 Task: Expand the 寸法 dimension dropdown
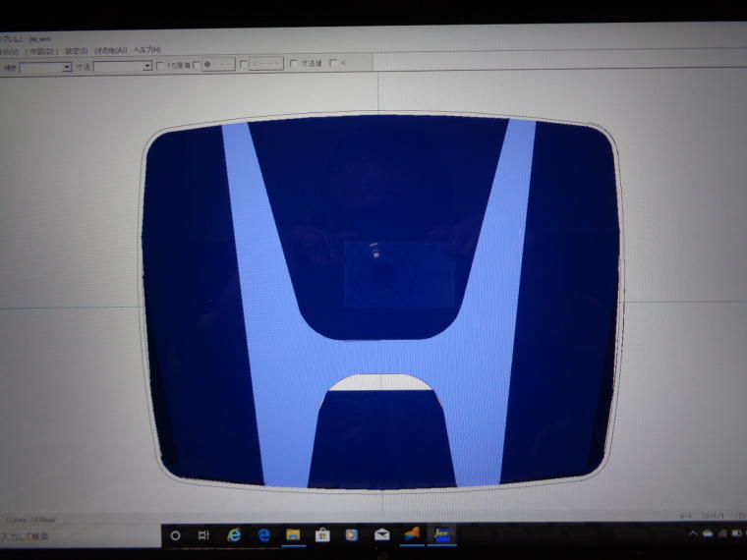point(146,66)
